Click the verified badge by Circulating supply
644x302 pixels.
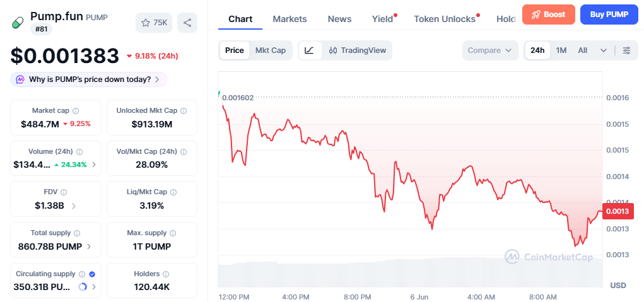pyautogui.click(x=93, y=274)
